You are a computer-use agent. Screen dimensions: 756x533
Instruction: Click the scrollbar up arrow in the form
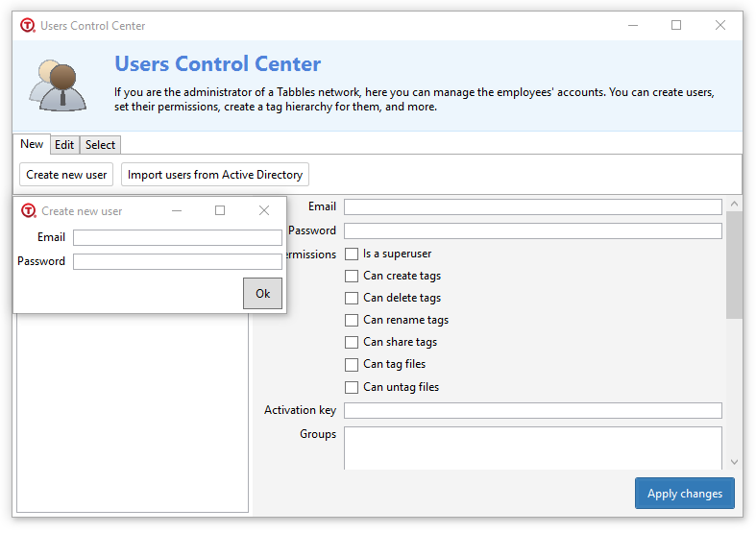[734, 204]
